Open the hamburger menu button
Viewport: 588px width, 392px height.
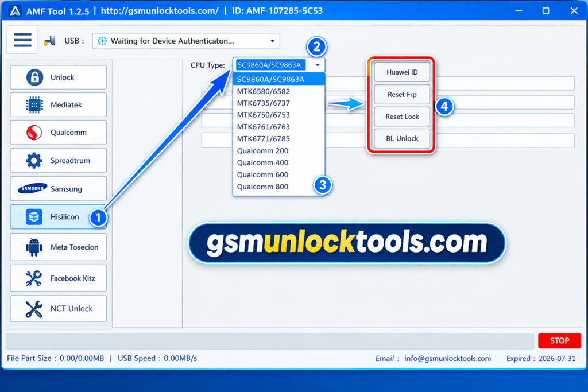[22, 40]
